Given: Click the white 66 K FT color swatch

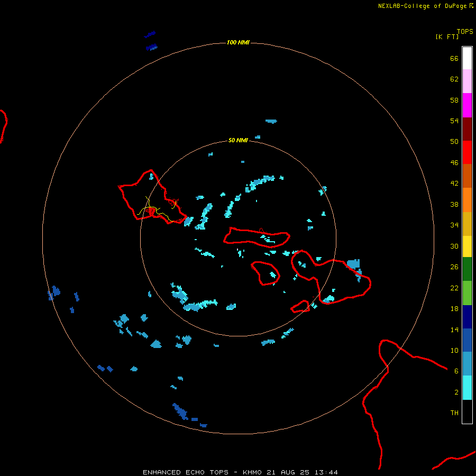Looking at the screenshot, I should (467, 58).
